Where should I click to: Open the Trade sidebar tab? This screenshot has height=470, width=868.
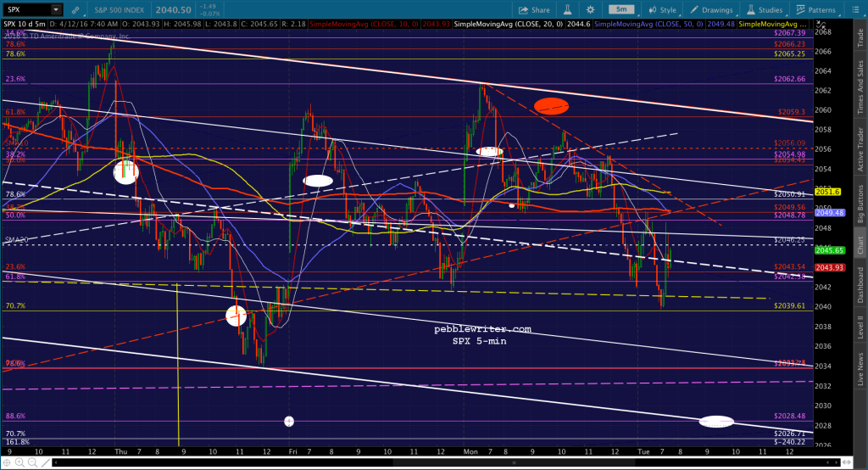[x=860, y=37]
